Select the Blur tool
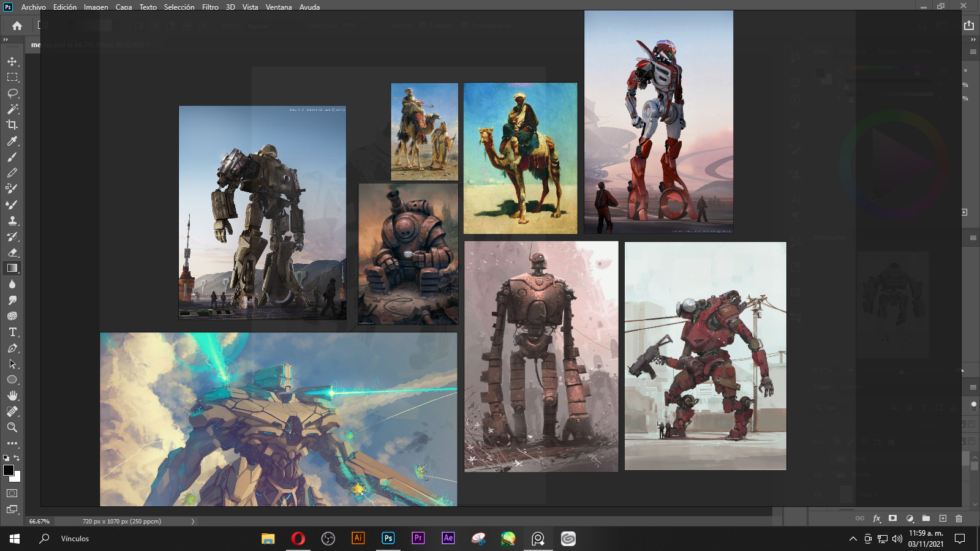The width and height of the screenshot is (980, 551). tap(12, 284)
